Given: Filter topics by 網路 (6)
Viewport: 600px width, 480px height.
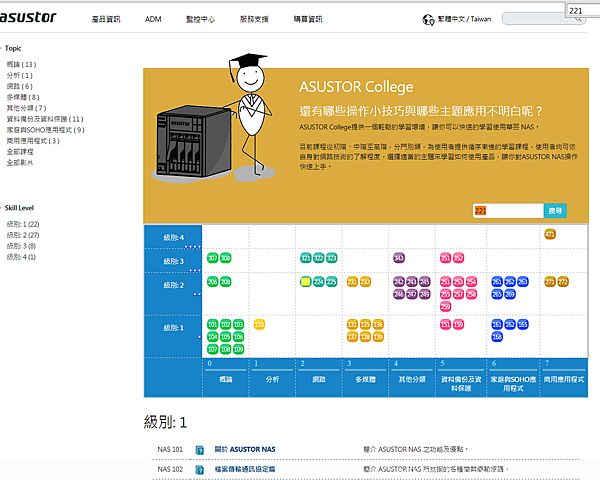Looking at the screenshot, I should coord(20,86).
